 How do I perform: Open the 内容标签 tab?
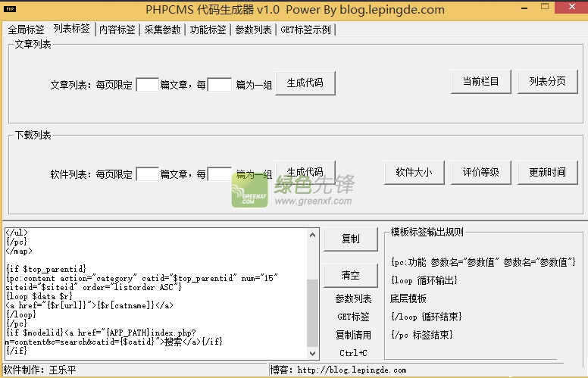[117, 30]
